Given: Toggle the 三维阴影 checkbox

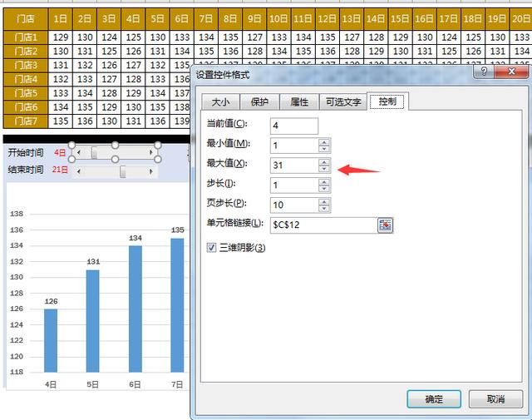Looking at the screenshot, I should pyautogui.click(x=211, y=248).
